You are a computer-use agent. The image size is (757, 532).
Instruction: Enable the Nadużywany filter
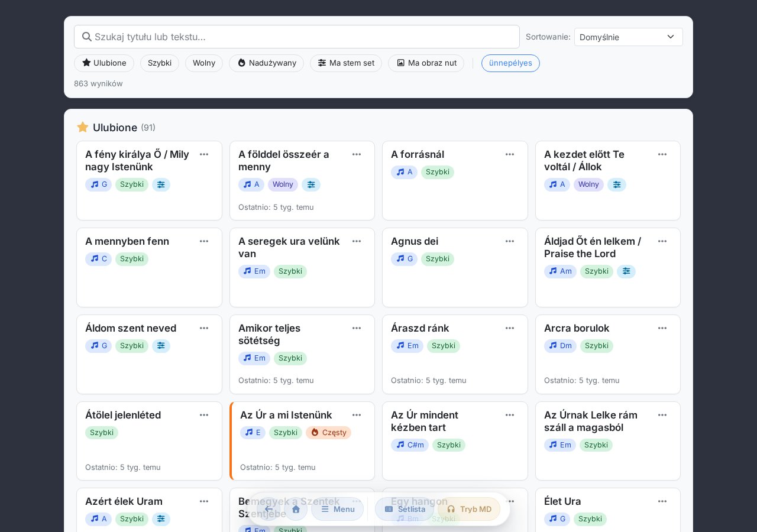(266, 63)
